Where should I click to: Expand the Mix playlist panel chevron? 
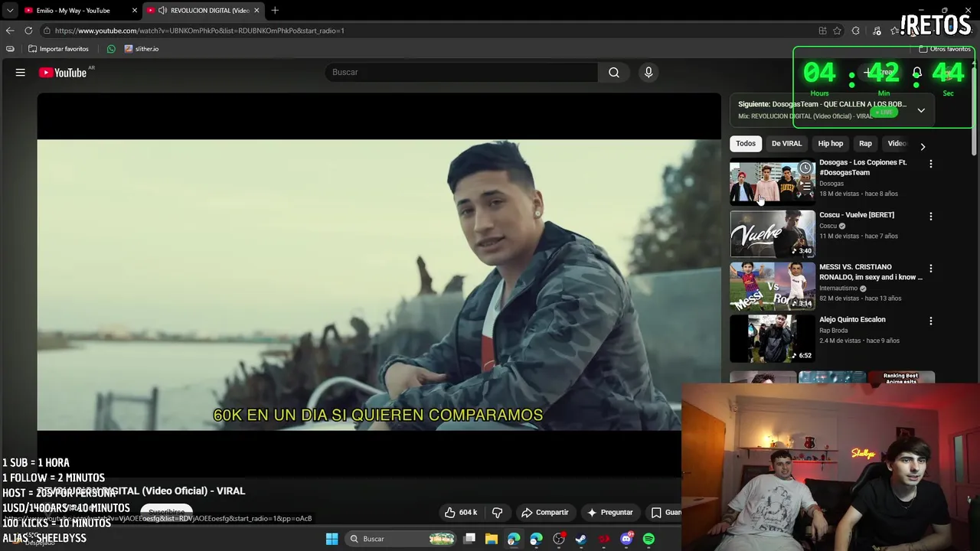point(921,110)
